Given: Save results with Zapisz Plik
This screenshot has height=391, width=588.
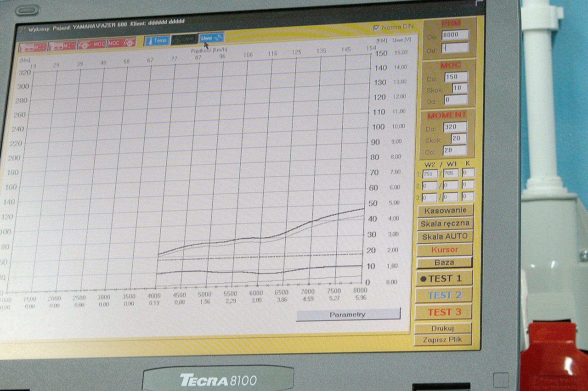Looking at the screenshot, I should [x=443, y=340].
